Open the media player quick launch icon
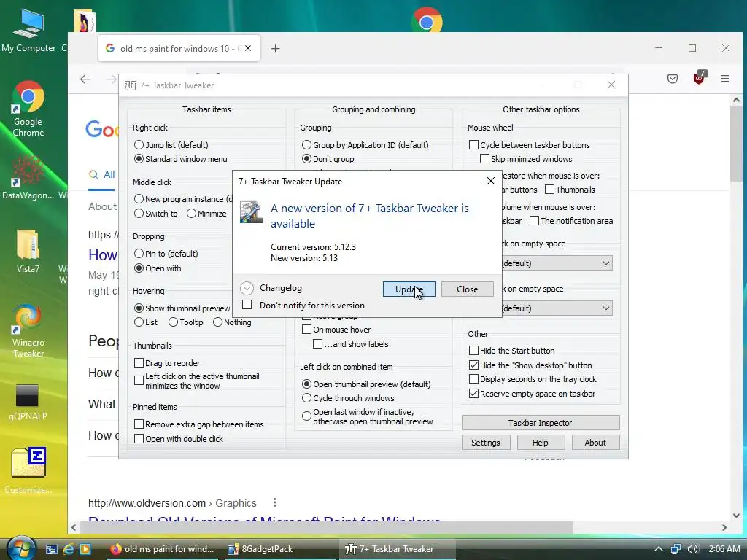This screenshot has height=560, width=747. pyautogui.click(x=85, y=549)
